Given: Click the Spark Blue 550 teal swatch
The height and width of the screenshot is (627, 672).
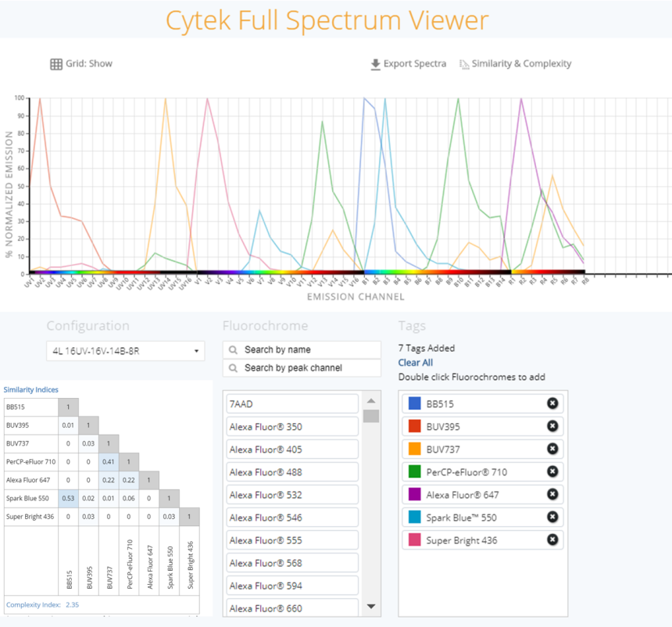Looking at the screenshot, I should [415, 518].
